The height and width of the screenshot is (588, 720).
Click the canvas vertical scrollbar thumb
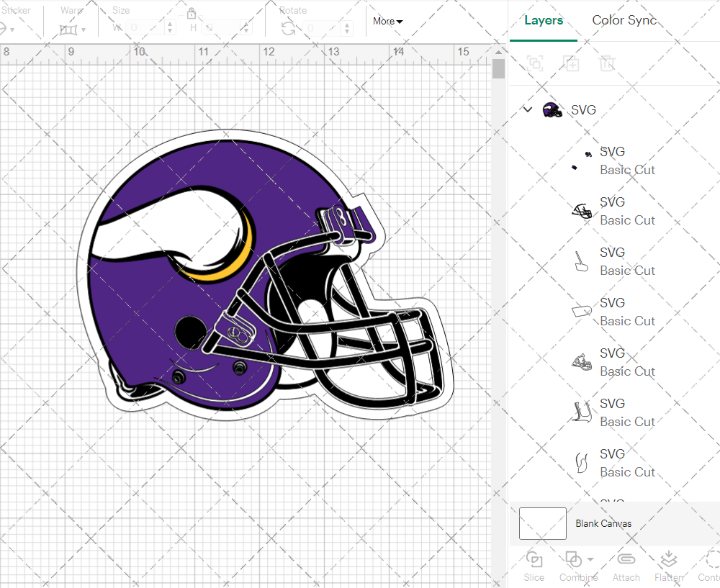tap(498, 69)
